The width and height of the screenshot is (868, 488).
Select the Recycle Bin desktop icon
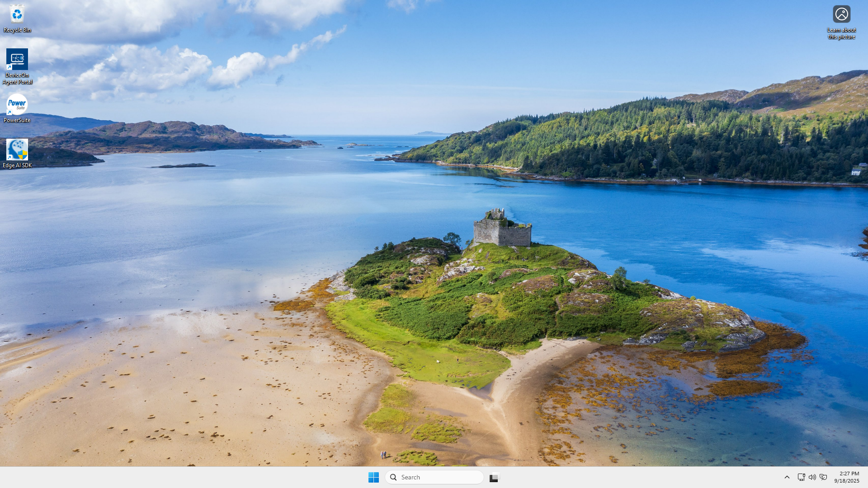point(17,14)
